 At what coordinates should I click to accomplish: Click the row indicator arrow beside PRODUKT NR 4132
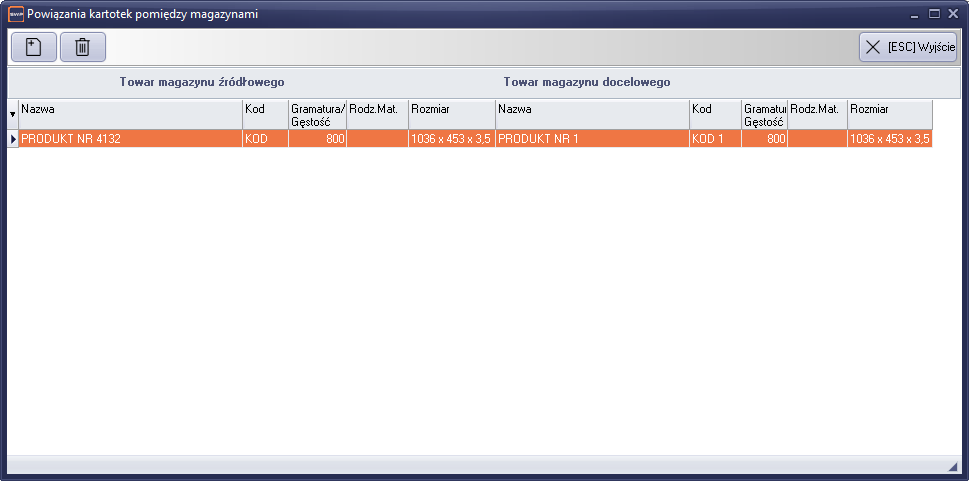click(x=13, y=139)
